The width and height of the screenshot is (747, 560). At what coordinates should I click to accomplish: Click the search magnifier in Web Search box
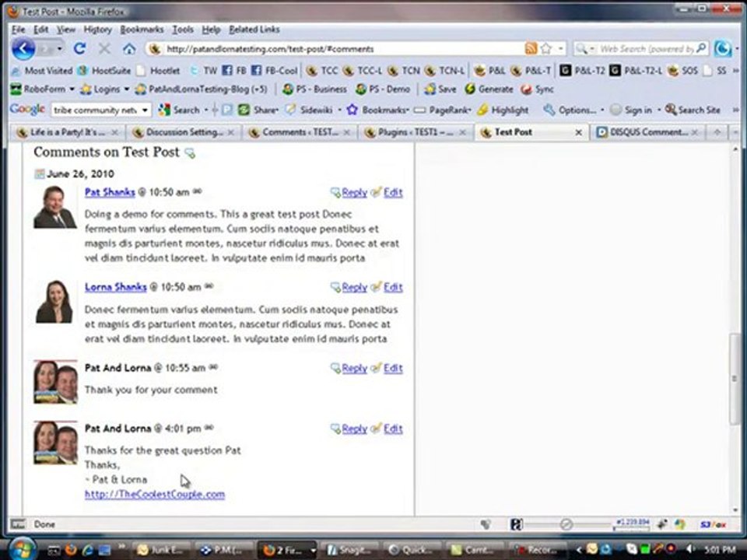pyautogui.click(x=701, y=48)
